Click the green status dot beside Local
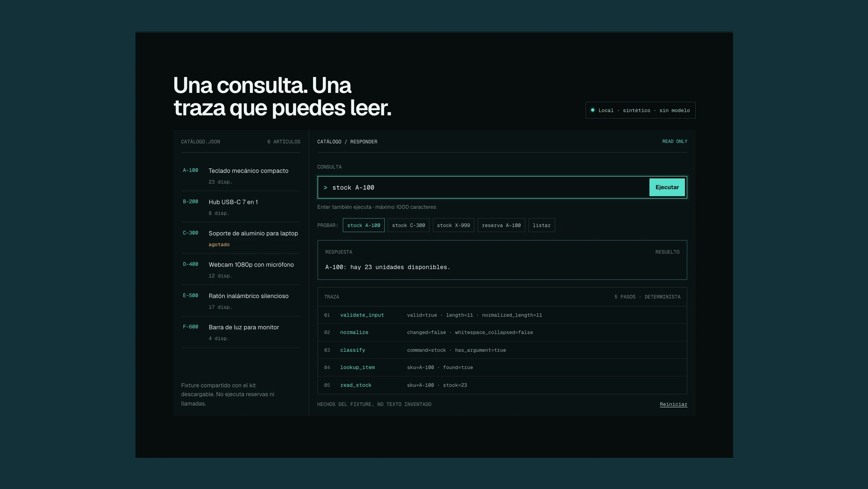The width and height of the screenshot is (868, 489). [x=592, y=110]
